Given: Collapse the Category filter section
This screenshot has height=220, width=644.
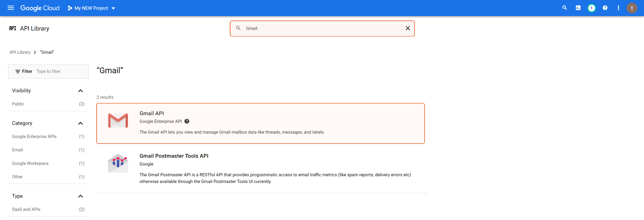Looking at the screenshot, I should [x=80, y=123].
